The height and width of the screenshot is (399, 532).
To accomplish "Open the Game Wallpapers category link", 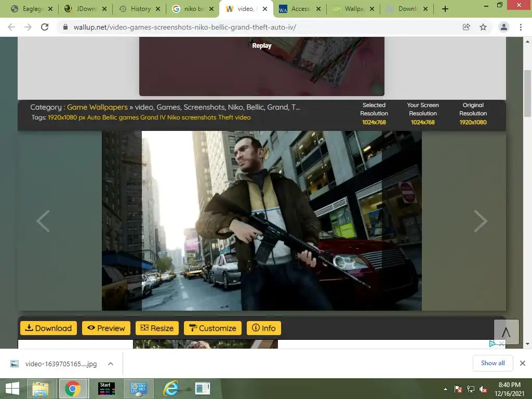I will pyautogui.click(x=97, y=107).
